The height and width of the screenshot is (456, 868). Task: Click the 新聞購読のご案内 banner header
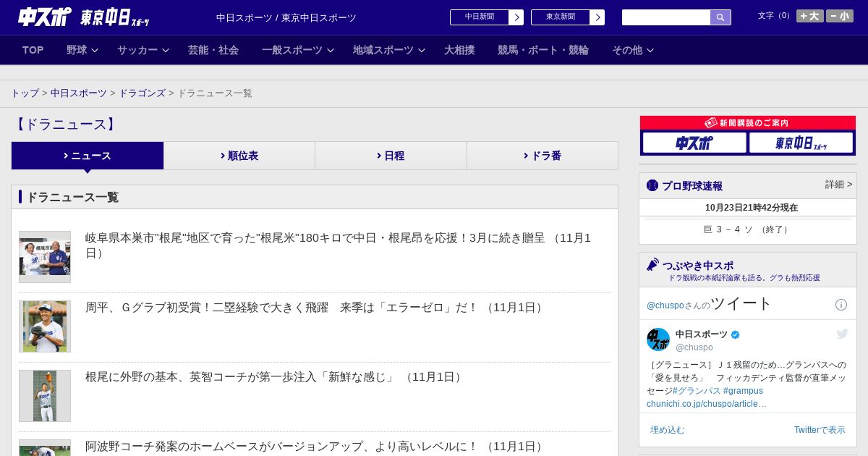748,123
